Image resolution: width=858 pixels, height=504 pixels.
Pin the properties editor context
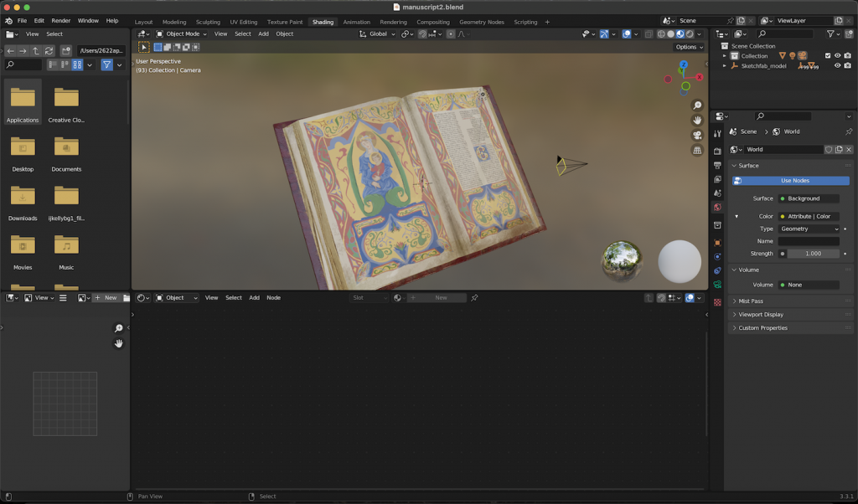coord(849,131)
